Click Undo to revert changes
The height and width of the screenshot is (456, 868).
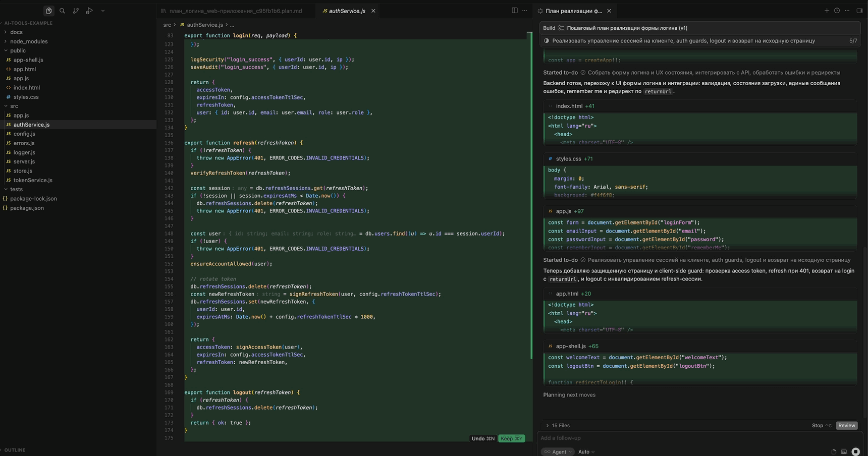coord(483,439)
